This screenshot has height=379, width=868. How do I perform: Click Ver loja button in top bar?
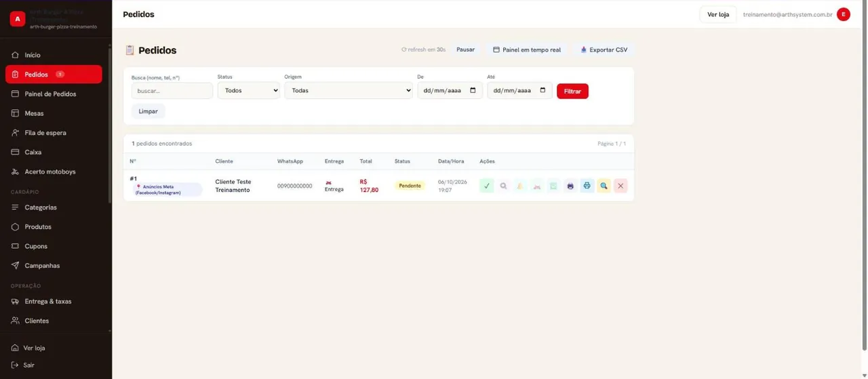pyautogui.click(x=717, y=14)
